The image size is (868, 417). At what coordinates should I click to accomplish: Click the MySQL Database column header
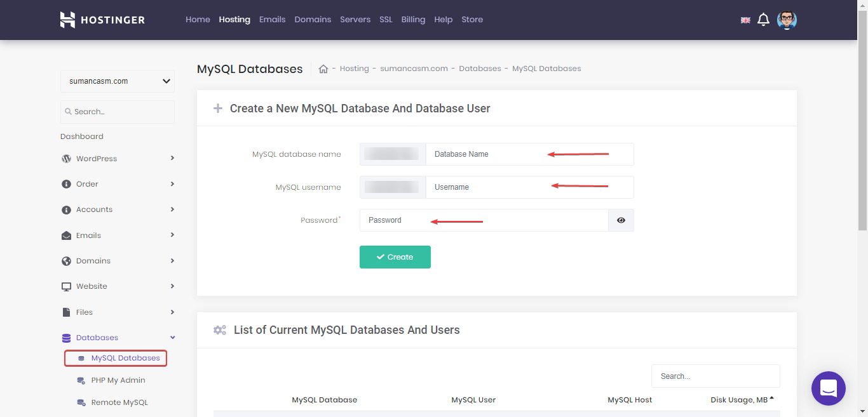tap(325, 400)
